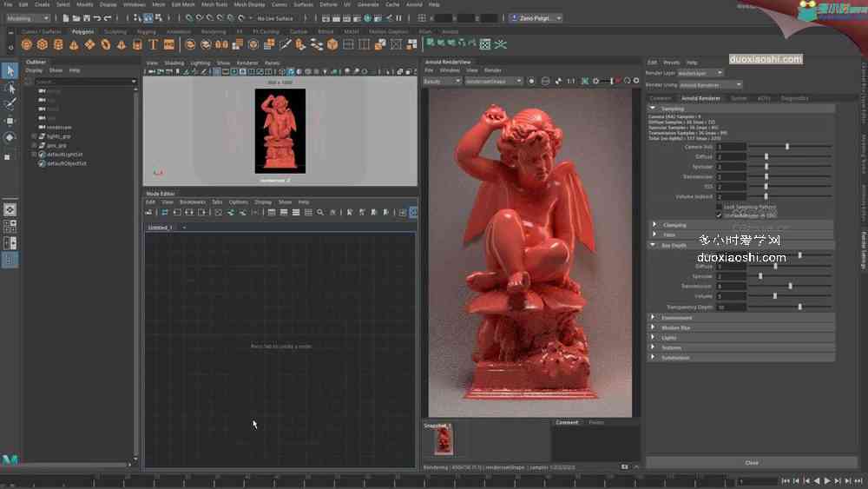868x489 pixels.
Task: Collapse the Ray Depth section
Action: (653, 245)
